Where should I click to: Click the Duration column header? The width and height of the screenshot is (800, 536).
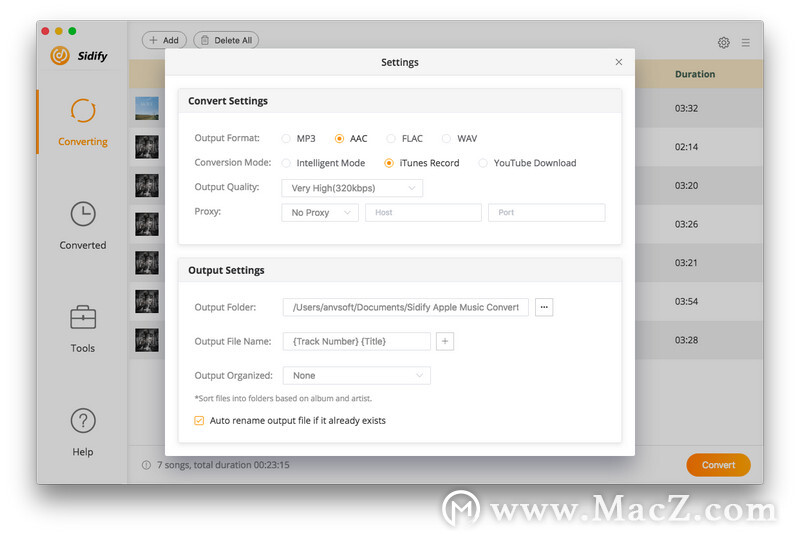point(695,74)
